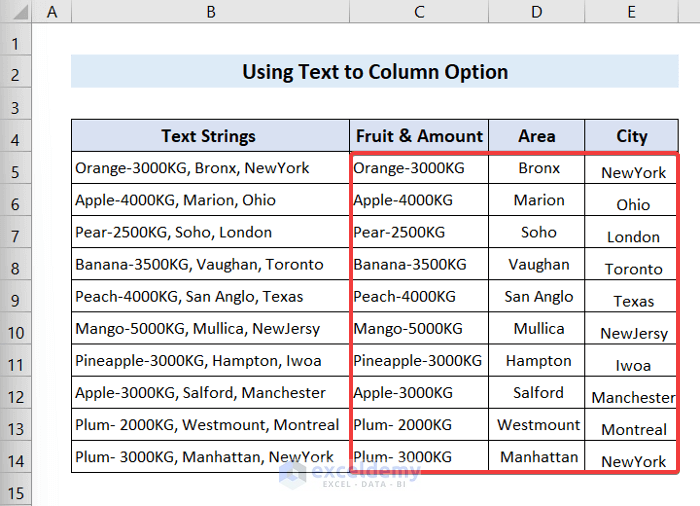Viewport: 700px width, 506px height.
Task: Select column A header
Action: click(52, 12)
